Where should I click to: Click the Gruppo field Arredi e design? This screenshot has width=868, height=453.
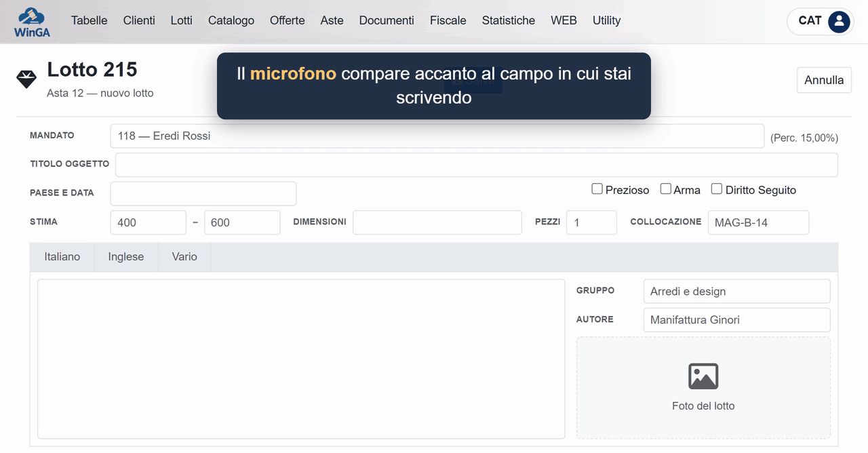tap(737, 292)
